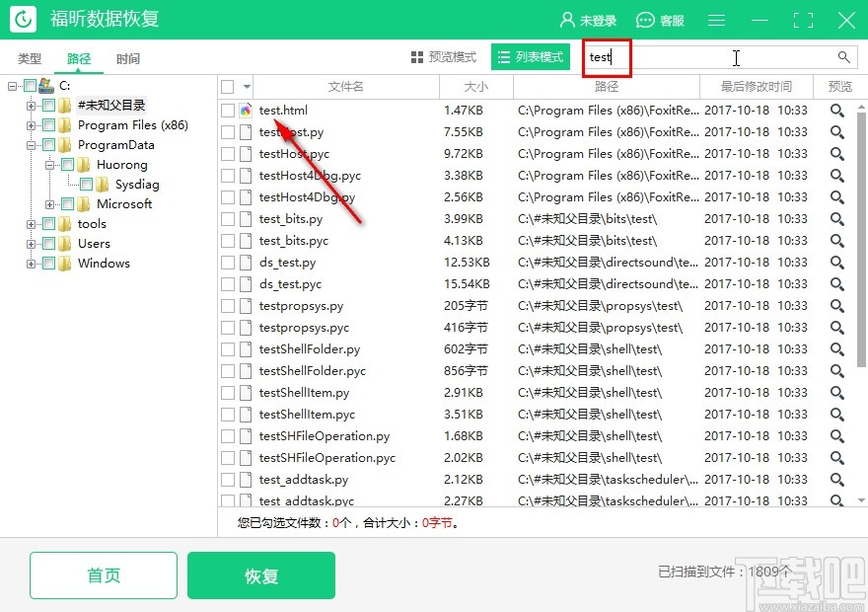Click the scrollbar down arrow of file list
The width and height of the screenshot is (868, 612).
tap(861, 500)
